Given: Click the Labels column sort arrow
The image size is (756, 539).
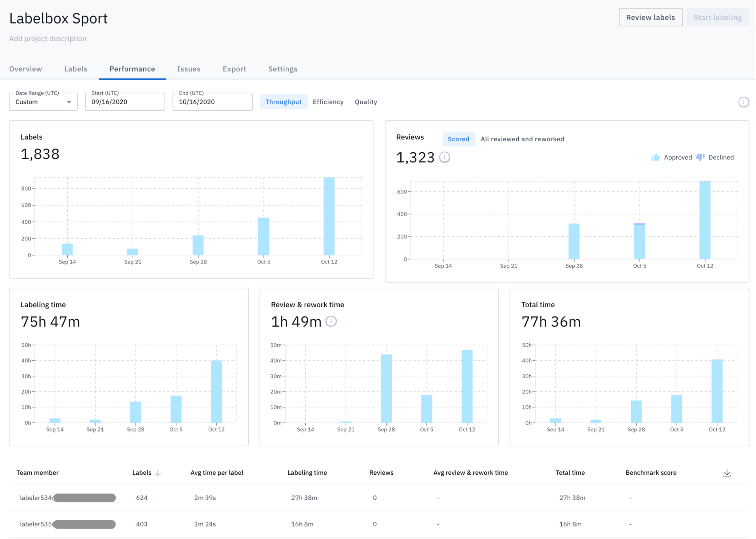Looking at the screenshot, I should [x=158, y=473].
